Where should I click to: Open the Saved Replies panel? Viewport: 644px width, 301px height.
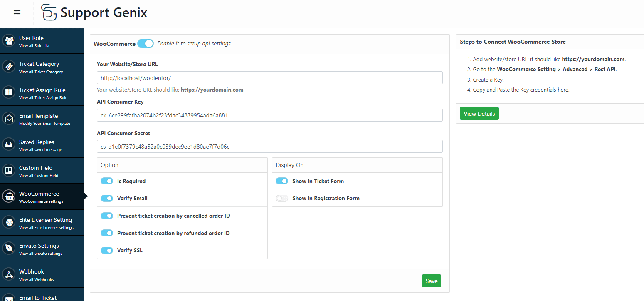pos(9,144)
